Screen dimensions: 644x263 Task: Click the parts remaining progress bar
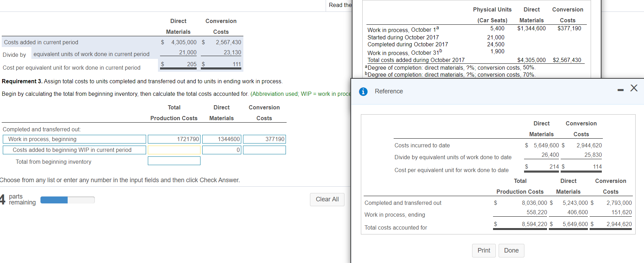67,200
